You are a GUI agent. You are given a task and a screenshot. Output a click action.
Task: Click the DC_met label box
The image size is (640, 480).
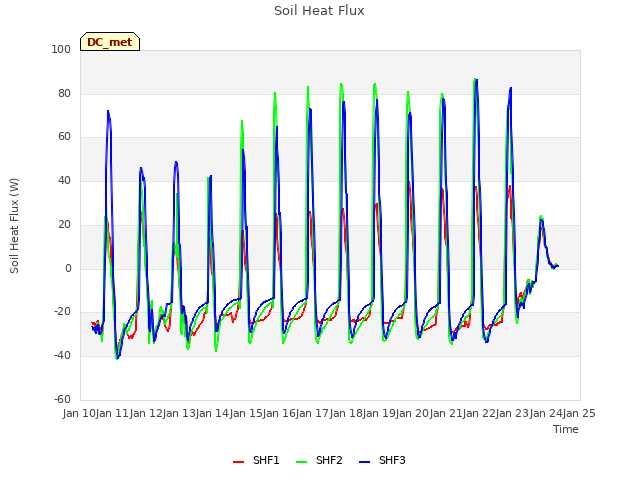[110, 42]
